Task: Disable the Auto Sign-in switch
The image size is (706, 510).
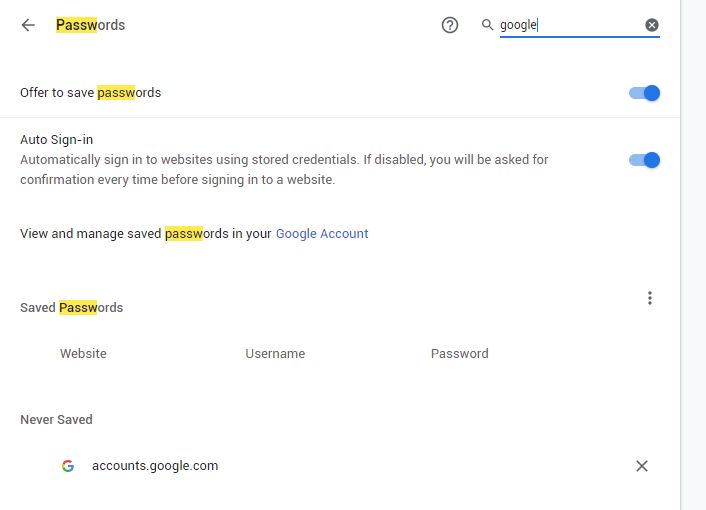Action: pos(644,160)
